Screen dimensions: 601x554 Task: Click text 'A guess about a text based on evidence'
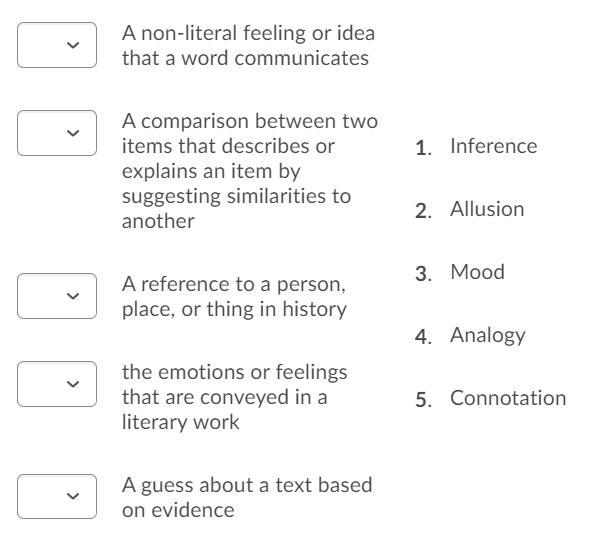point(247,497)
